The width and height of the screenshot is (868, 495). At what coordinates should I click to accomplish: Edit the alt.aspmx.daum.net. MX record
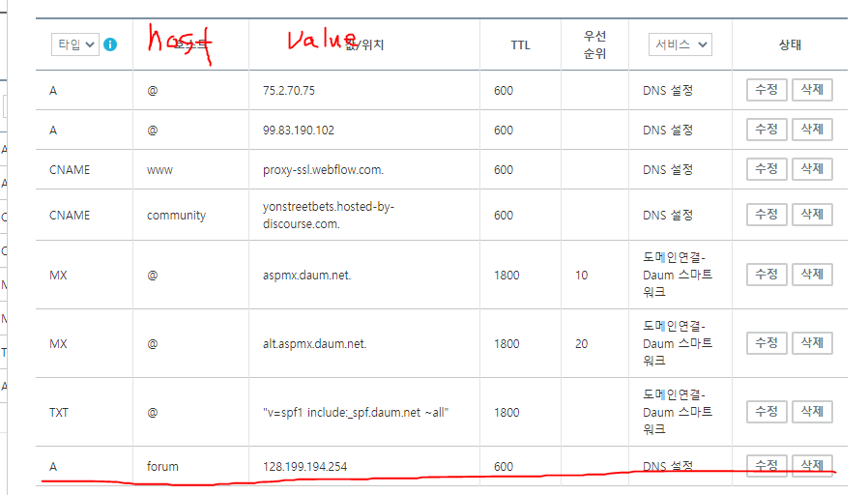[767, 343]
